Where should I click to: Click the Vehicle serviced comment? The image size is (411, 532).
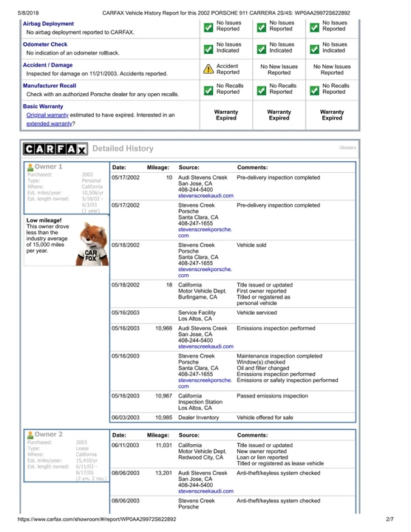[x=257, y=313]
